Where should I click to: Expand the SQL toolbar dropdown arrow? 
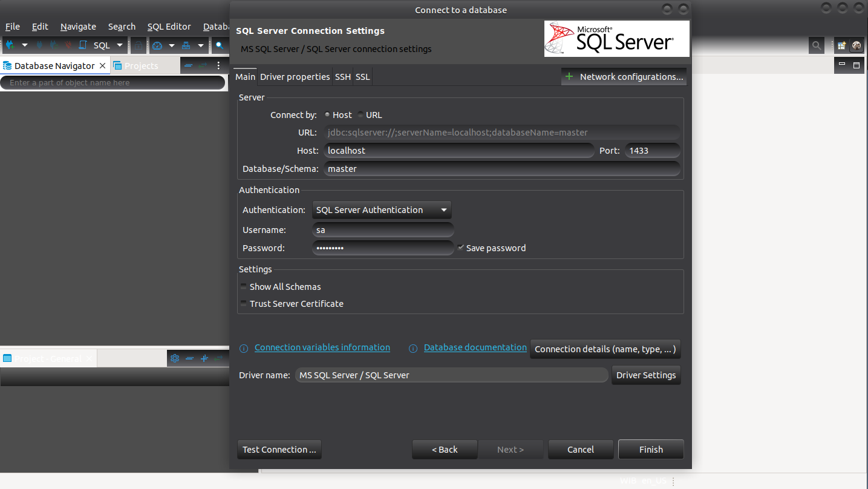(x=120, y=45)
